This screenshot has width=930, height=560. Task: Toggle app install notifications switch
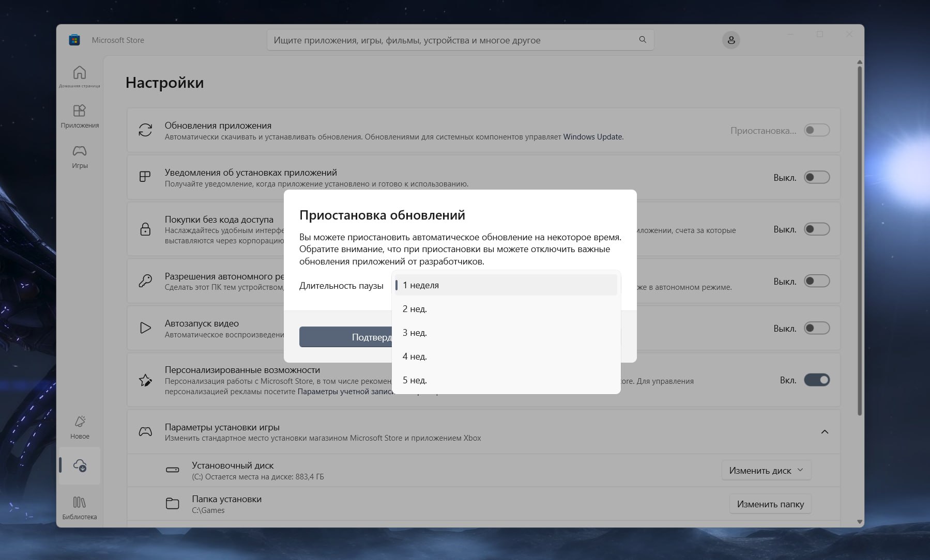pos(816,178)
